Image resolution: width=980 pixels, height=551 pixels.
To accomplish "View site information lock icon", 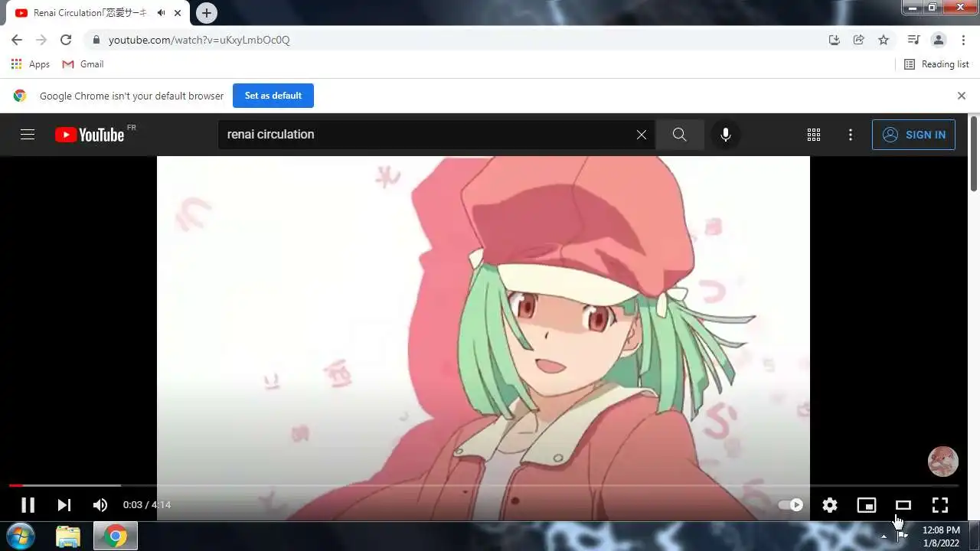I will [96, 40].
